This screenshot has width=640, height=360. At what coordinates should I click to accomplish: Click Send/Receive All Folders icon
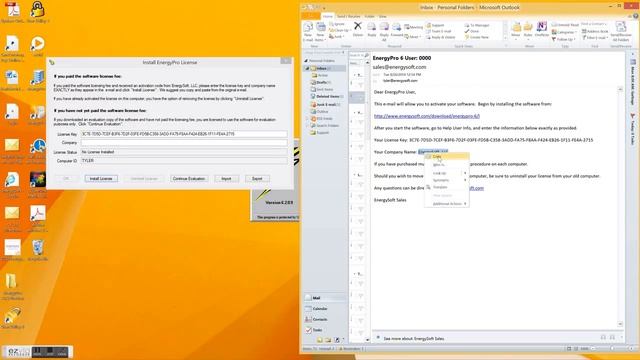tap(620, 32)
